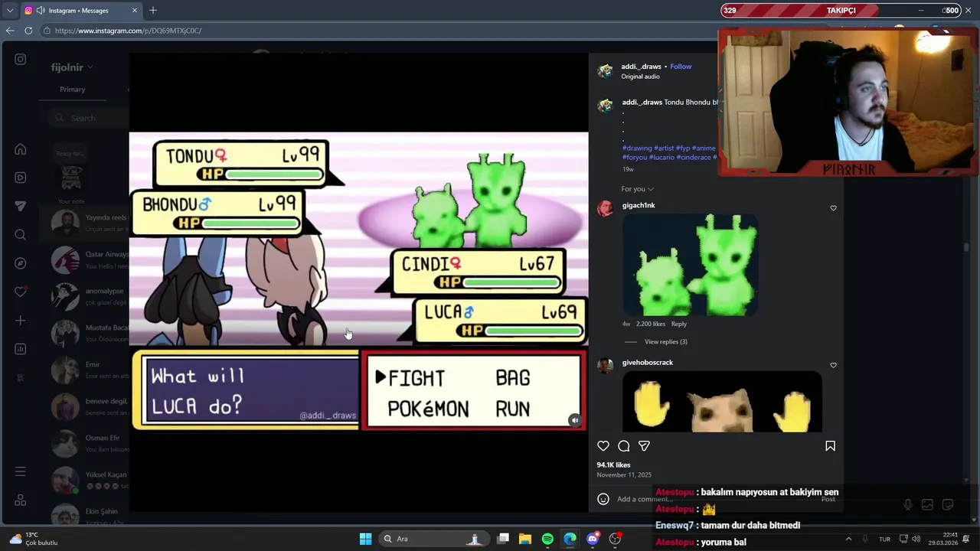Open Spotify from the taskbar
This screenshot has height=551, width=980.
coord(547,539)
